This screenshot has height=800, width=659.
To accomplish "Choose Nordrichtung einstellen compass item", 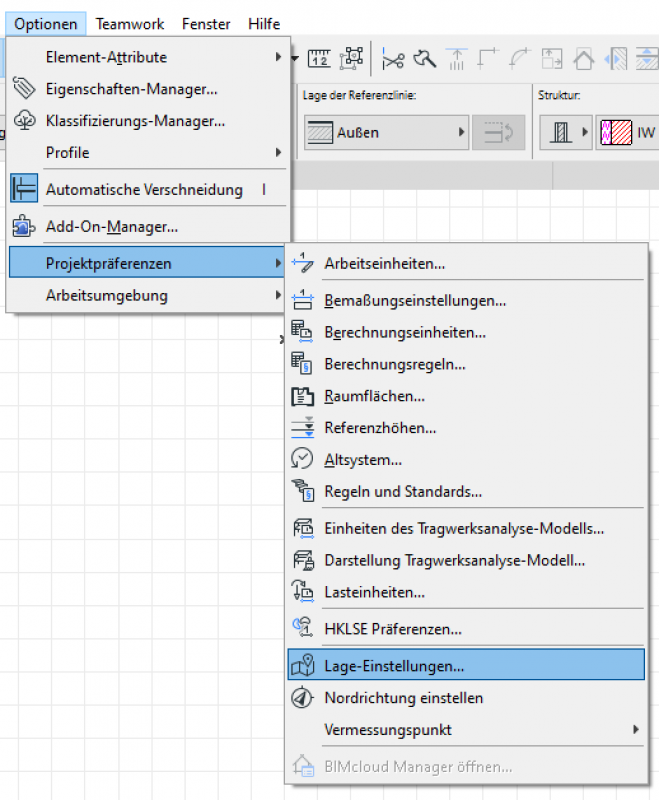I will [x=403, y=698].
